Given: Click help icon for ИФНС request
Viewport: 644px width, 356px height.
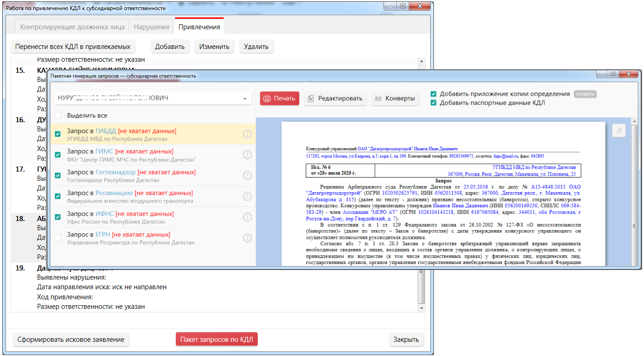Looking at the screenshot, I should 247,217.
